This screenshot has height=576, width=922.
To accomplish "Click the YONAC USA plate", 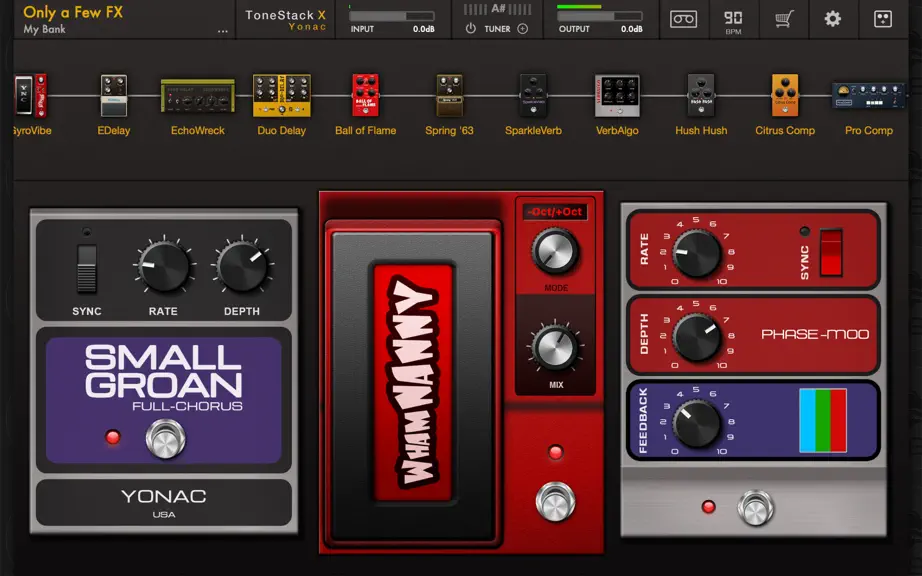I will [163, 503].
